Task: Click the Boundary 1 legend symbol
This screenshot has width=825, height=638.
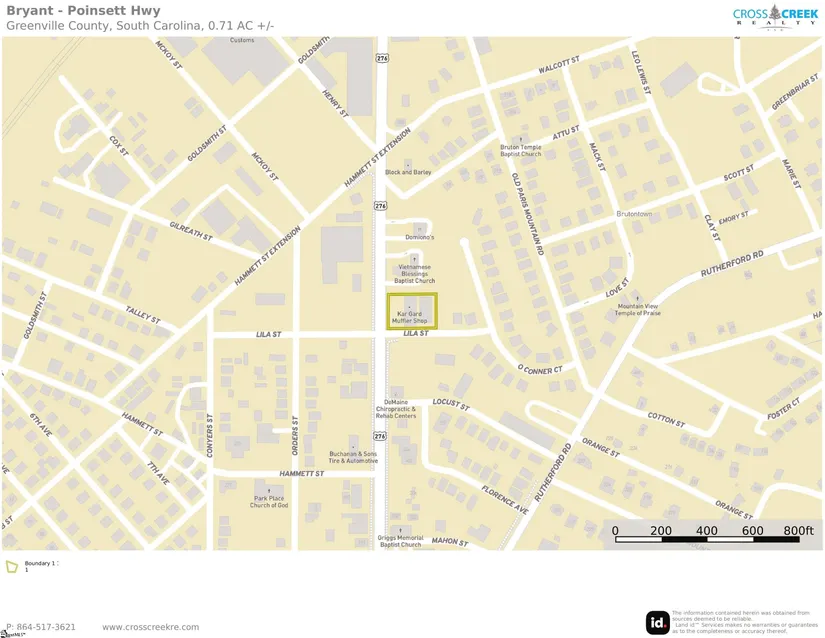Action: click(x=12, y=567)
